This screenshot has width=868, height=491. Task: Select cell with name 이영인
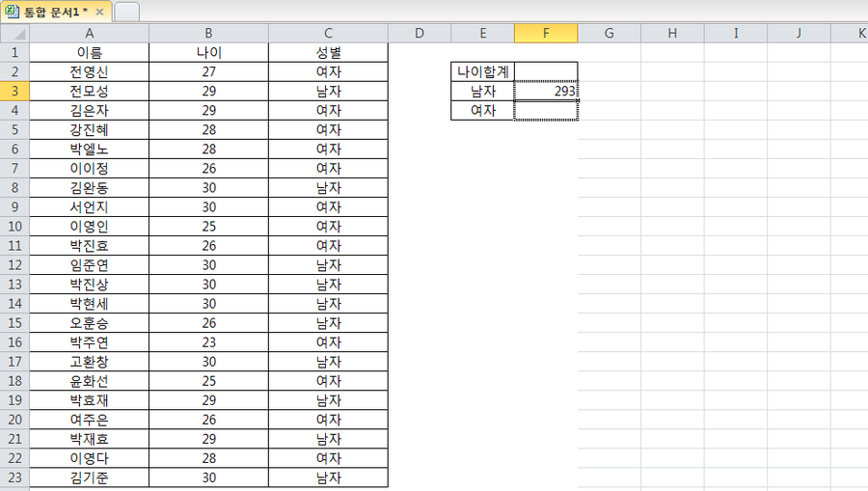(89, 227)
